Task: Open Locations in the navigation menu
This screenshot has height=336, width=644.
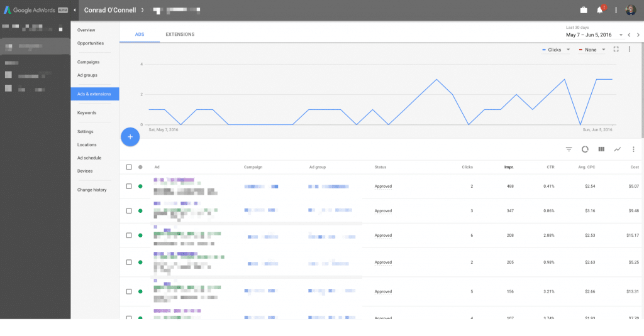Action: pos(87,145)
